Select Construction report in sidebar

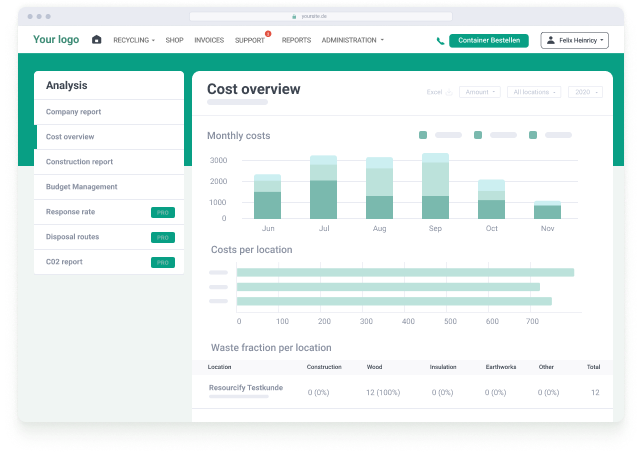click(109, 162)
